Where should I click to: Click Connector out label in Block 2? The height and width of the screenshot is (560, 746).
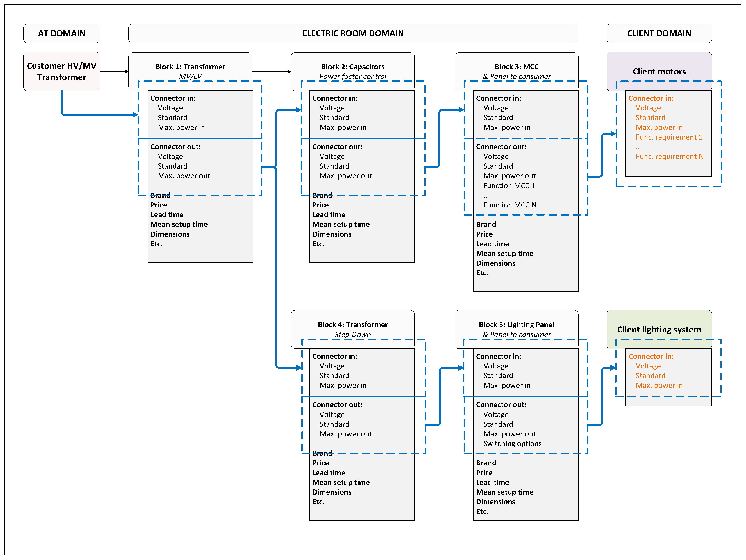point(337,147)
